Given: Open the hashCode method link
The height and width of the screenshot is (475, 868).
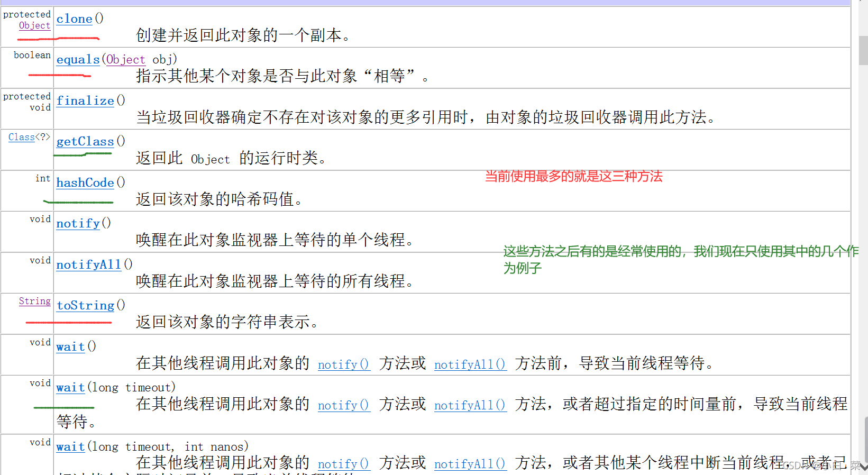Looking at the screenshot, I should click(x=85, y=182).
